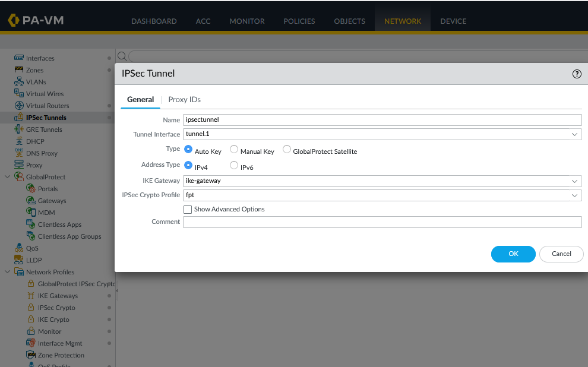This screenshot has height=367, width=588.
Task: Click the DNS Proxy icon
Action: [x=19, y=153]
